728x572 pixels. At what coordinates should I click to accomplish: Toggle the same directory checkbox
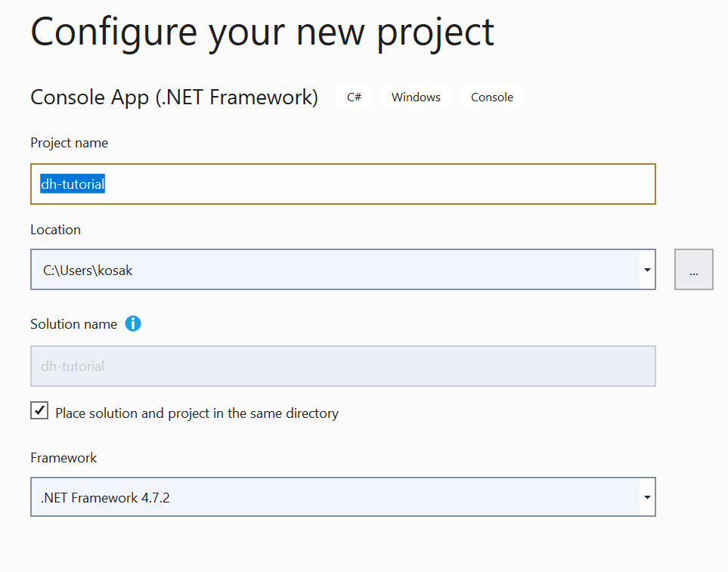pyautogui.click(x=39, y=411)
